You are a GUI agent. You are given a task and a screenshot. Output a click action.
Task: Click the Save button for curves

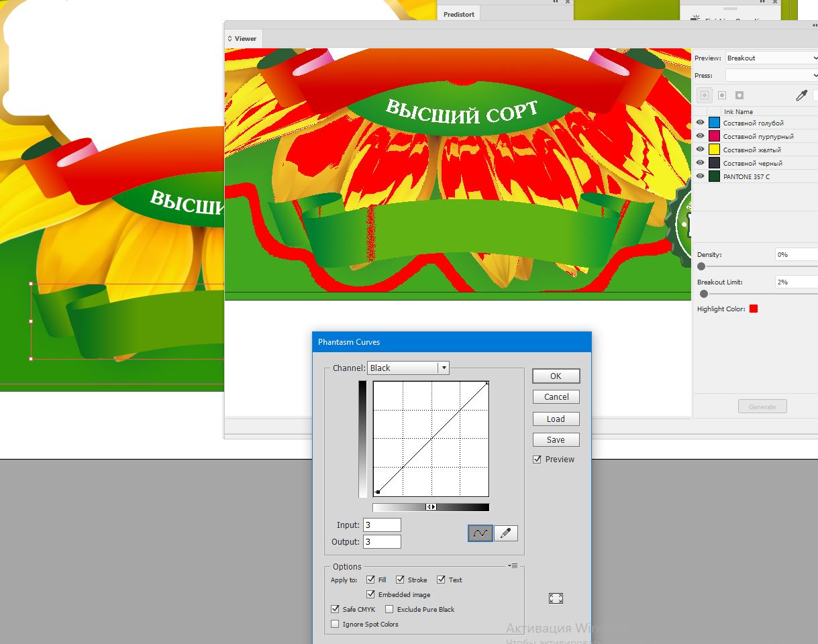click(x=556, y=440)
